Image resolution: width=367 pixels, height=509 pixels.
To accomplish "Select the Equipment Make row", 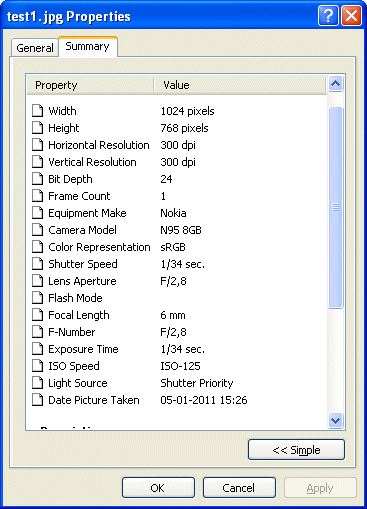I will pos(177,213).
